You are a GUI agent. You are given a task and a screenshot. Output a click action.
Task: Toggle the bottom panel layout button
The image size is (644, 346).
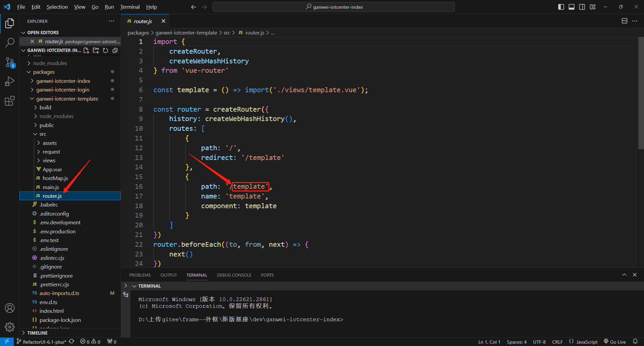click(572, 7)
